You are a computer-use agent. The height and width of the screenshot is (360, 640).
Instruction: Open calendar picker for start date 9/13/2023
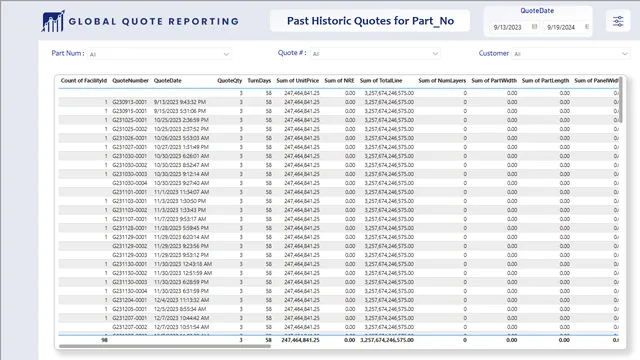tap(534, 27)
